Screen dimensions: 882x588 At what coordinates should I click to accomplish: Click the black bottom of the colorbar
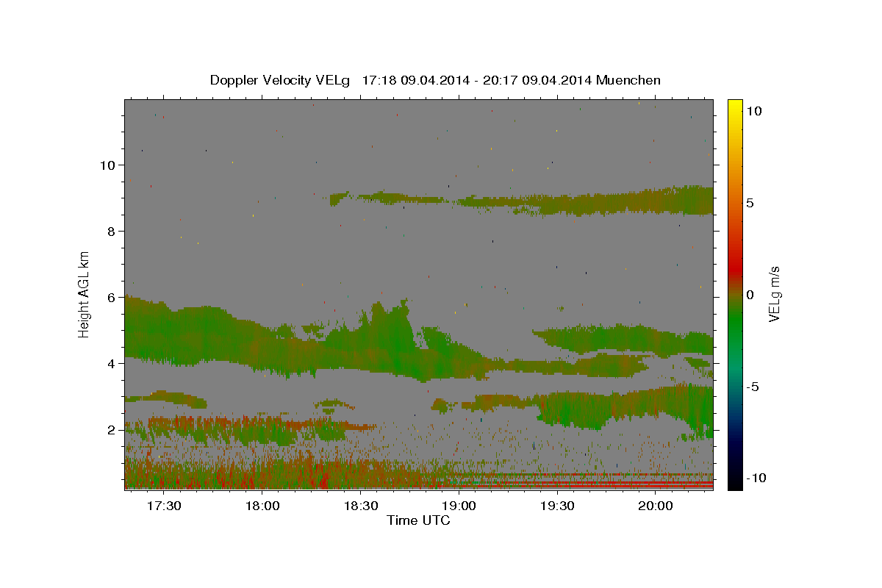[735, 481]
